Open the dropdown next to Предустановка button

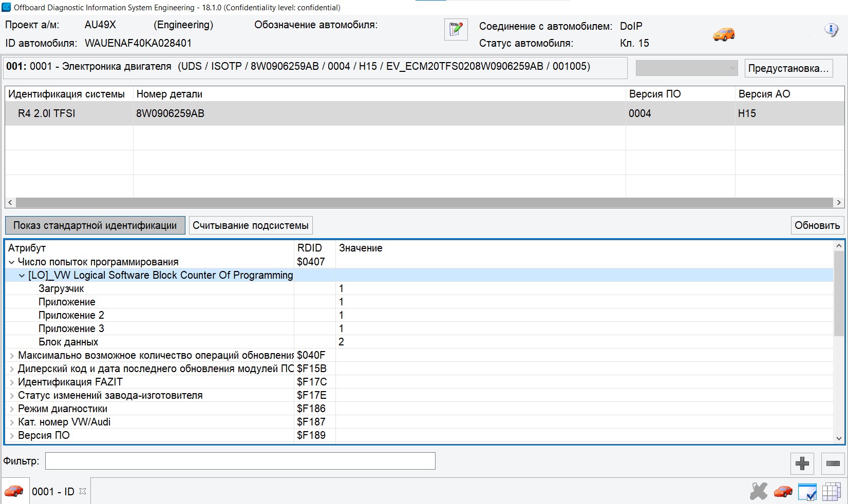[686, 68]
